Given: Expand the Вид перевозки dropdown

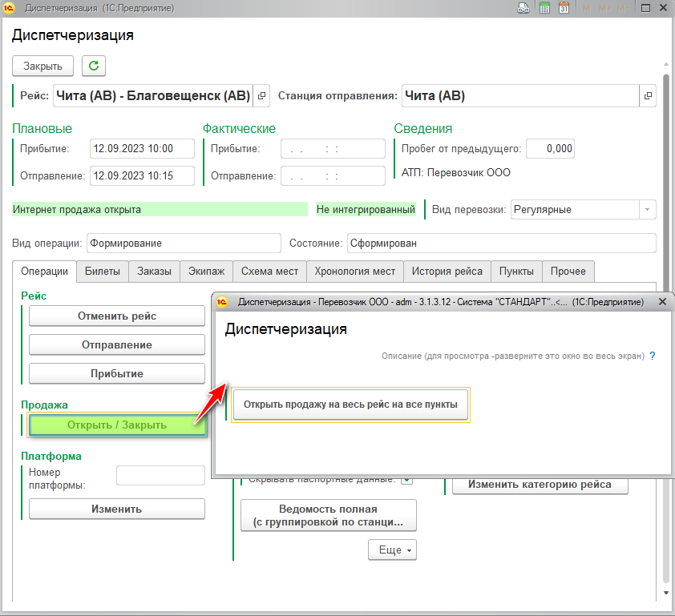Looking at the screenshot, I should (646, 209).
